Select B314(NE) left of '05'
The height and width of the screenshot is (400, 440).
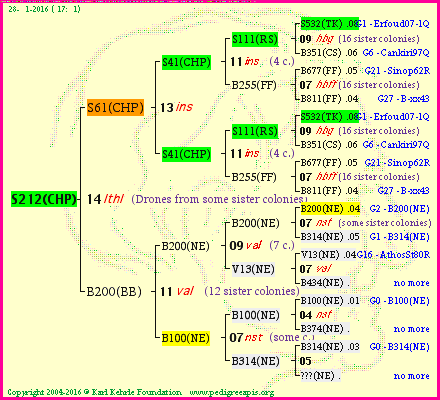[x=256, y=361]
